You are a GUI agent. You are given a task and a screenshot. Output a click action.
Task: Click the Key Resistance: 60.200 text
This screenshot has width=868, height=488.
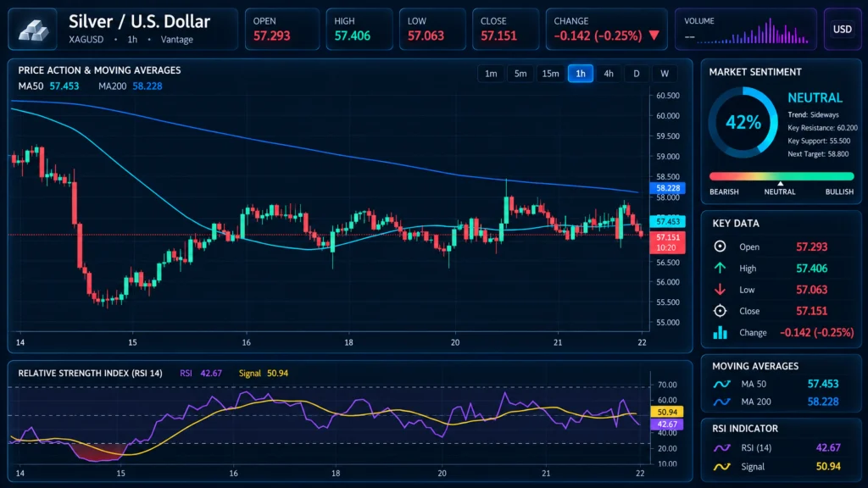click(x=822, y=128)
